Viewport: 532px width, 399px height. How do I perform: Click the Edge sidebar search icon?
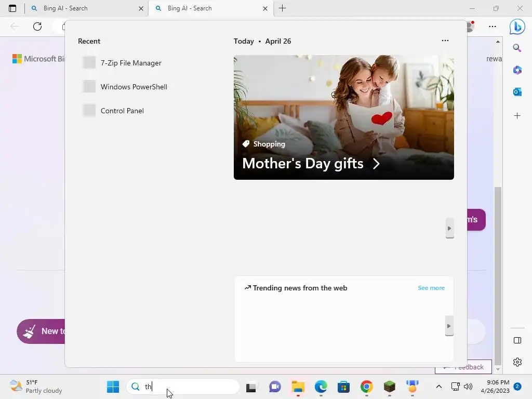(517, 48)
